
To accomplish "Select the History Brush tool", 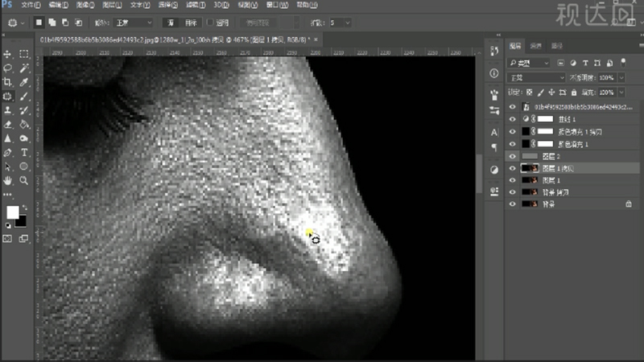I will point(24,110).
